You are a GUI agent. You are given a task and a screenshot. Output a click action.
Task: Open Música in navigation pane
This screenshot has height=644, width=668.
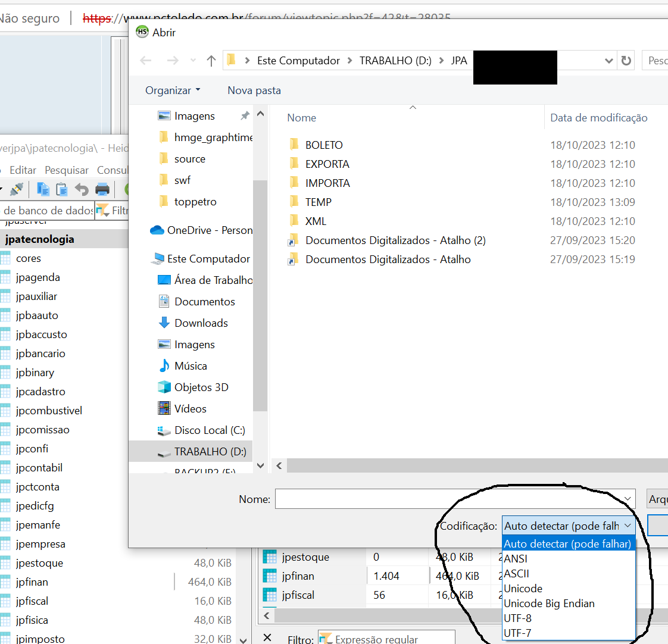(191, 366)
